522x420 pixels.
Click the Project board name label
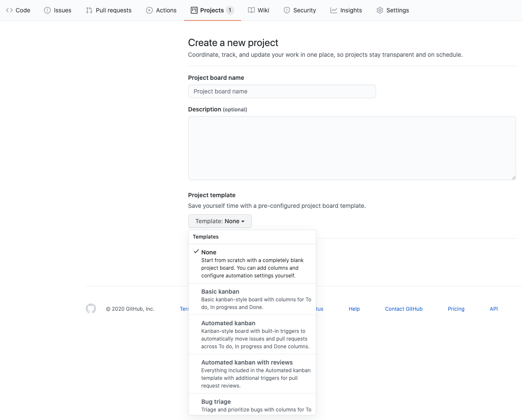tap(216, 78)
